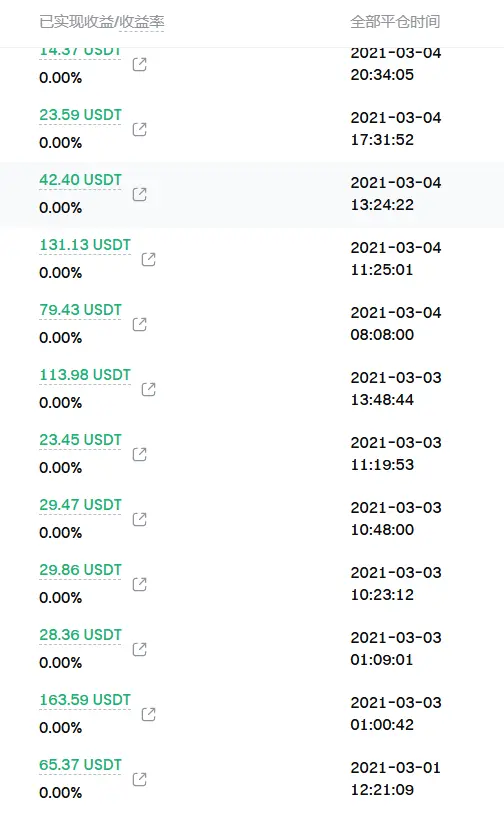Click the 113.98 USDT profit amount
The image size is (504, 814).
tap(85, 375)
